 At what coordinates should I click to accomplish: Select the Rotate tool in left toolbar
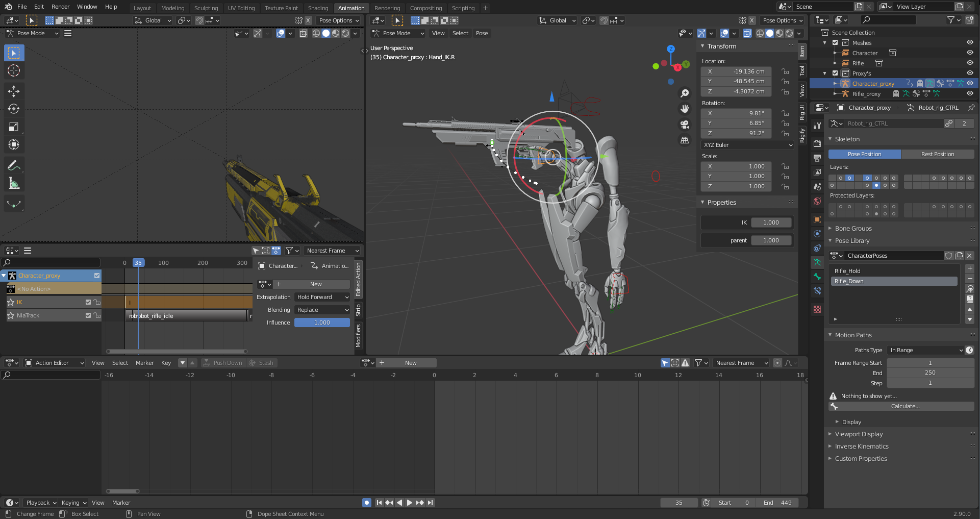(14, 109)
